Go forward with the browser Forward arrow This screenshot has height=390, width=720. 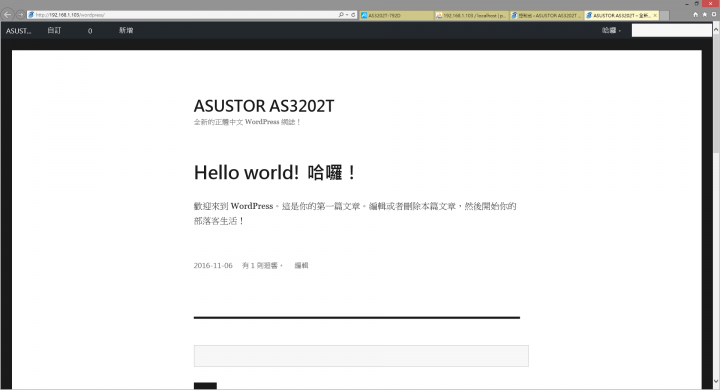[20, 15]
